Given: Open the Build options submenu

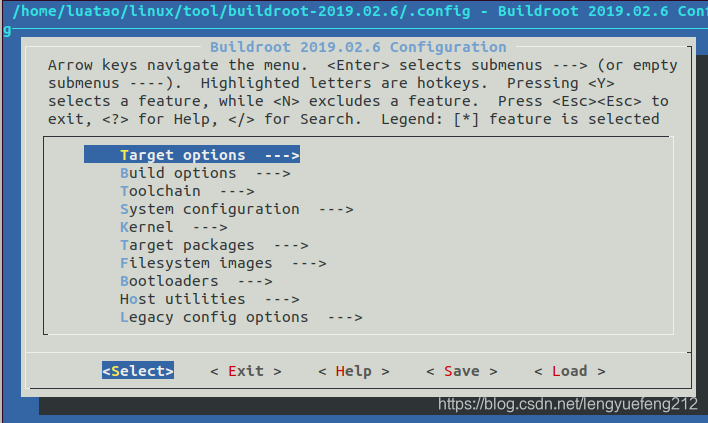Looking at the screenshot, I should point(205,173).
